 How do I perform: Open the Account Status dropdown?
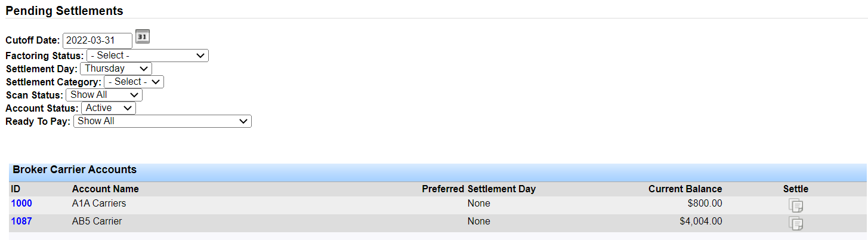click(x=107, y=108)
